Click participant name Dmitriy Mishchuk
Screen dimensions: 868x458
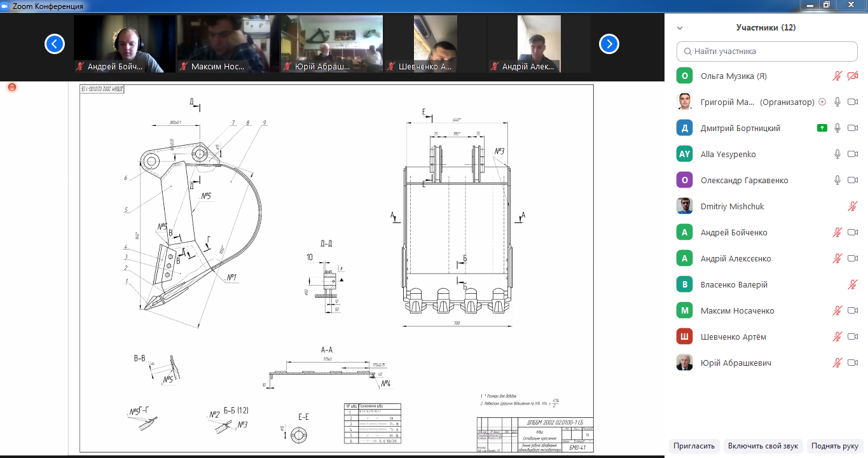(733, 206)
